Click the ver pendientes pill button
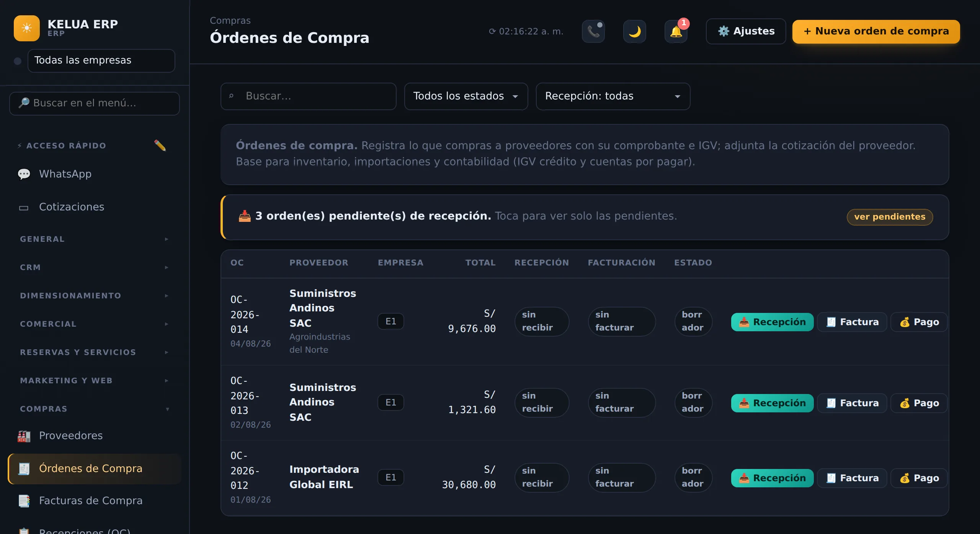This screenshot has width=980, height=534. 890,217
